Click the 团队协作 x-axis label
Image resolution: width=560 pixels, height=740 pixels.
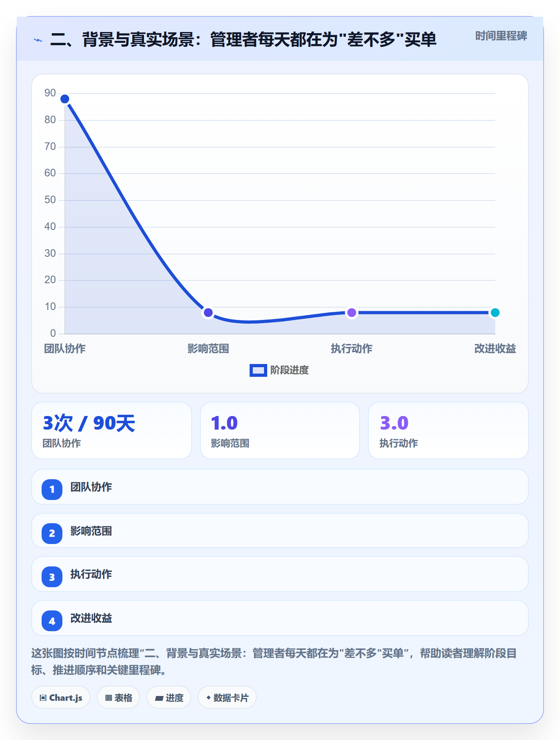pos(65,349)
